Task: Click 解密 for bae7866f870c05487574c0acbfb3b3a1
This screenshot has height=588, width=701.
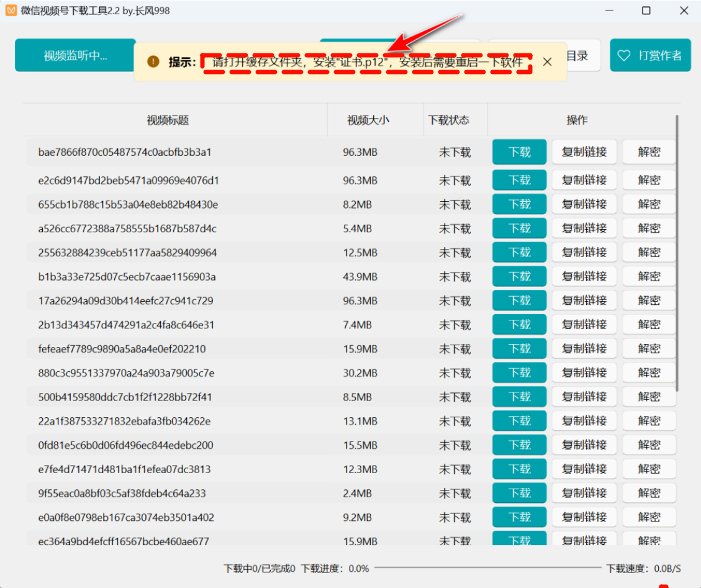Action: coord(649,152)
